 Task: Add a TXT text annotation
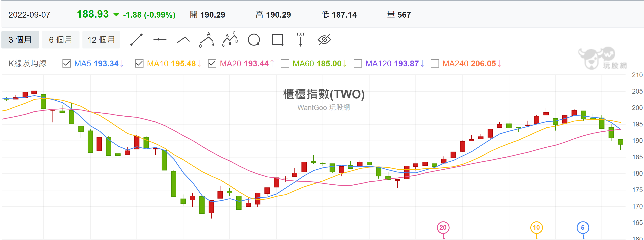(300, 39)
